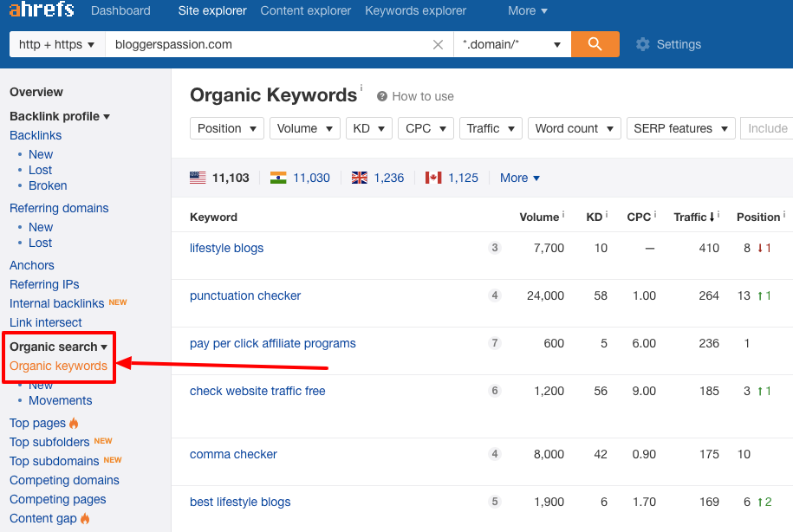Open keyword comma checker
Viewport: 793px width, 532px height.
click(x=233, y=454)
